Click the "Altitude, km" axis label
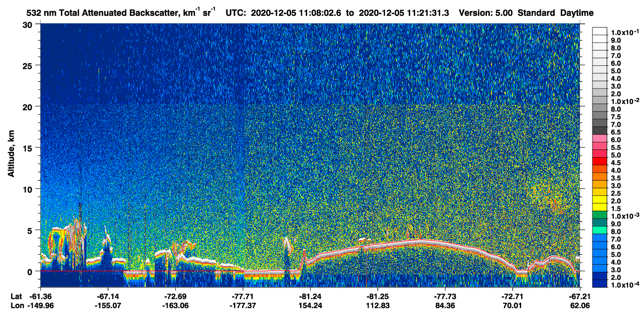 point(11,154)
